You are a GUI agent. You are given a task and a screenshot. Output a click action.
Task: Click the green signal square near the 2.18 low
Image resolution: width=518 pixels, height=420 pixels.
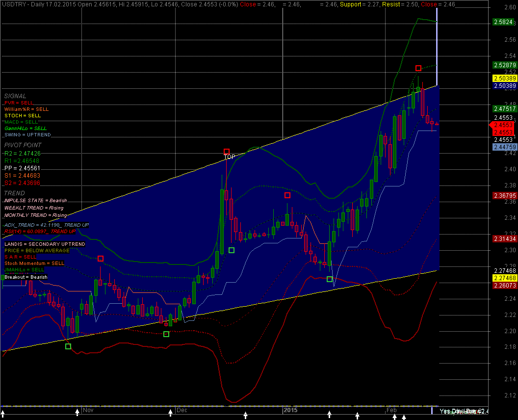(x=68, y=346)
